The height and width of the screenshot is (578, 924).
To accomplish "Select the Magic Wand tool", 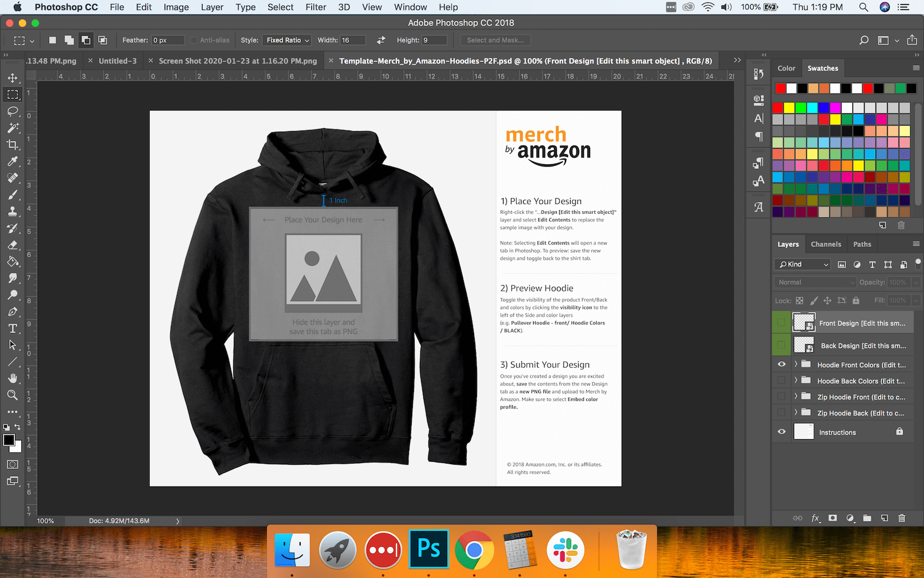I will 13,128.
